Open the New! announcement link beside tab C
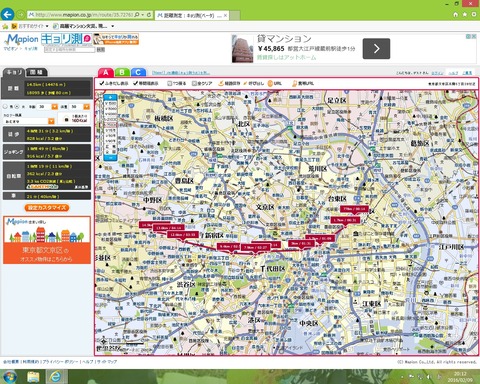Screen dimensions: 480x384 pos(181,73)
